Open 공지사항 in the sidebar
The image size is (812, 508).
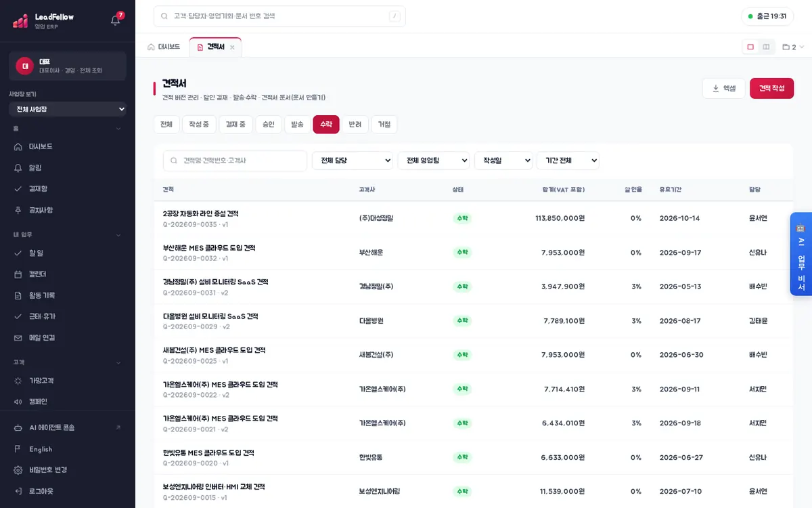pyautogui.click(x=68, y=210)
